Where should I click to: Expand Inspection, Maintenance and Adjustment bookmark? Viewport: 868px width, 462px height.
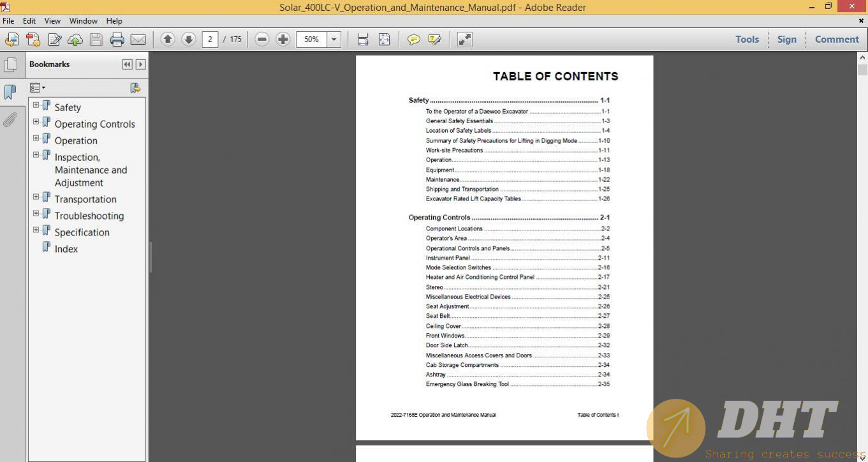click(x=36, y=155)
